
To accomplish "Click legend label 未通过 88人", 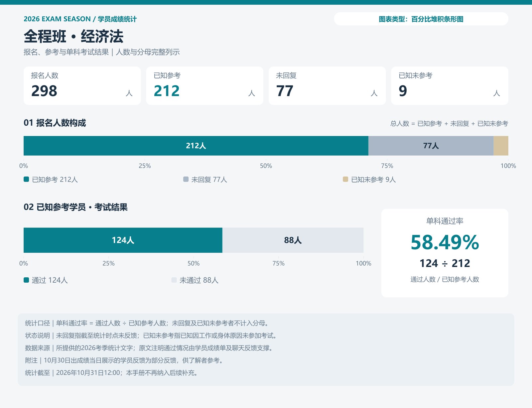I will (x=199, y=280).
